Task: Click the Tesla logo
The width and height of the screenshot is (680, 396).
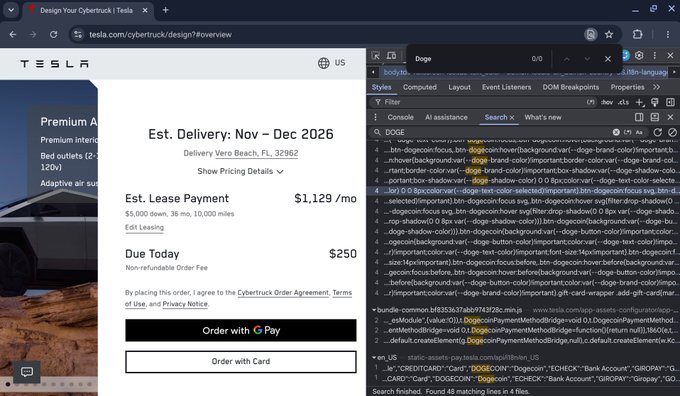Action: coord(54,64)
